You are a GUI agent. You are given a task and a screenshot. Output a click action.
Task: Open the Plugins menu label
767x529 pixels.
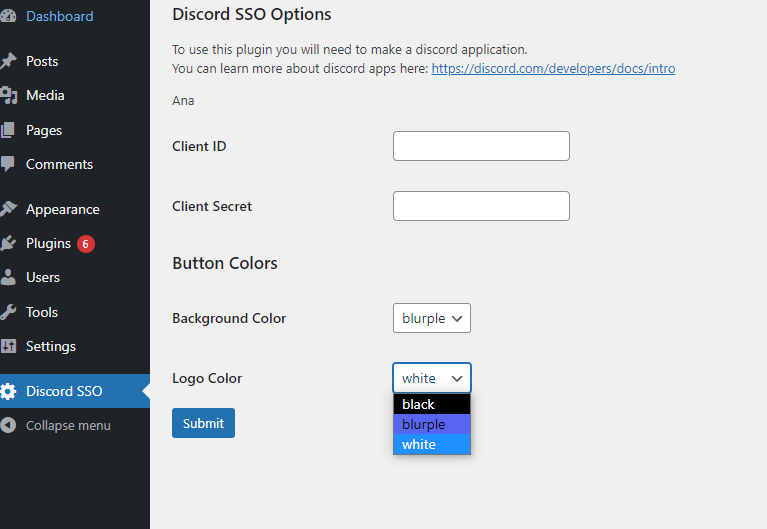click(48, 244)
